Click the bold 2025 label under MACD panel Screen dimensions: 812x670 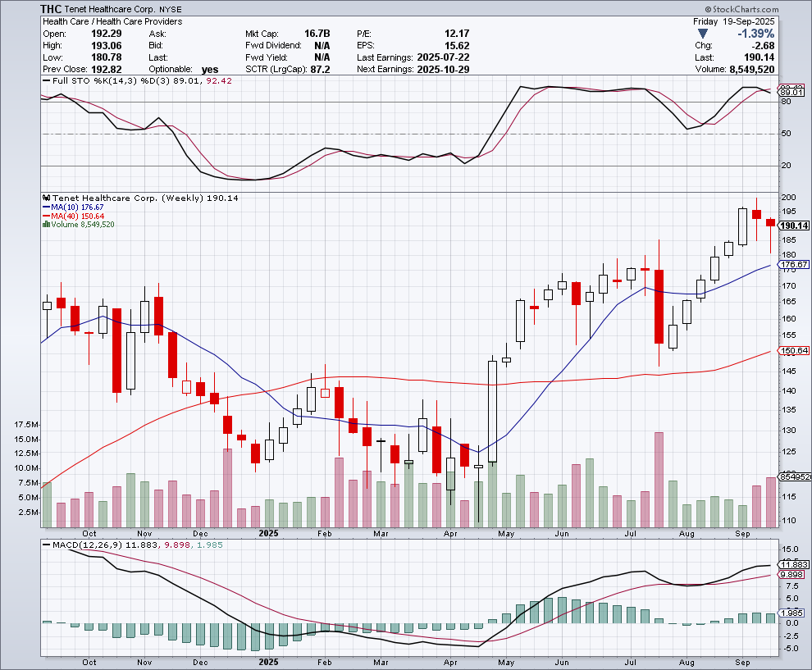(x=268, y=663)
